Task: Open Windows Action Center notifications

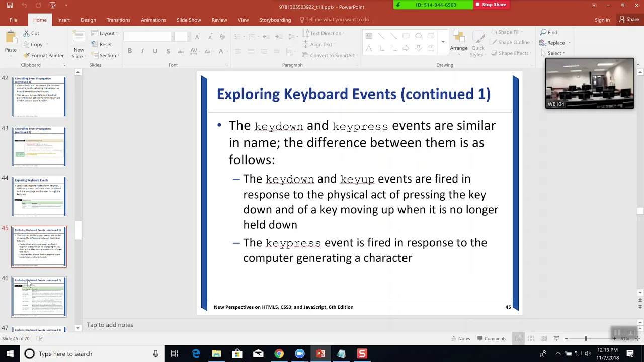Action: (630, 354)
